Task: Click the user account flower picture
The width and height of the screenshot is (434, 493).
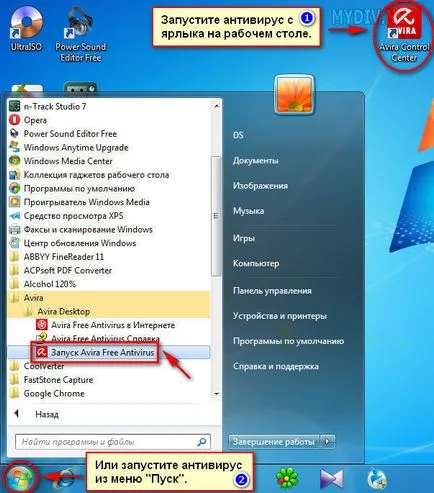Action: click(294, 95)
